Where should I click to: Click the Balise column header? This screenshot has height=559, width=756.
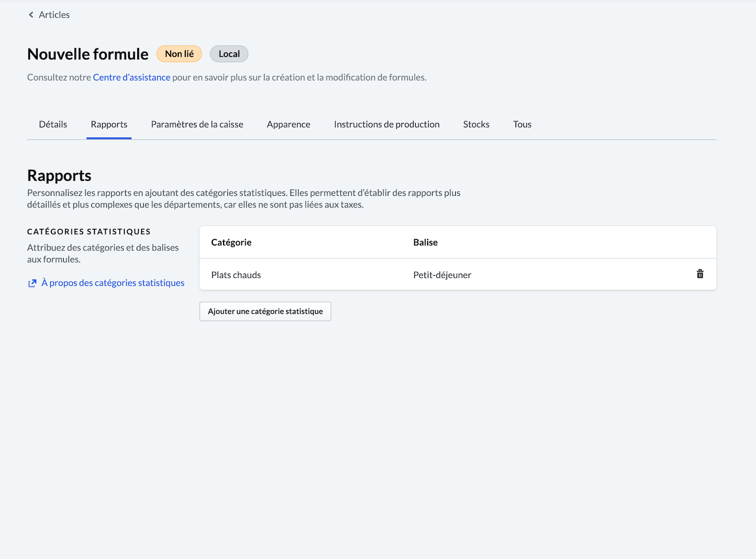[x=426, y=243]
